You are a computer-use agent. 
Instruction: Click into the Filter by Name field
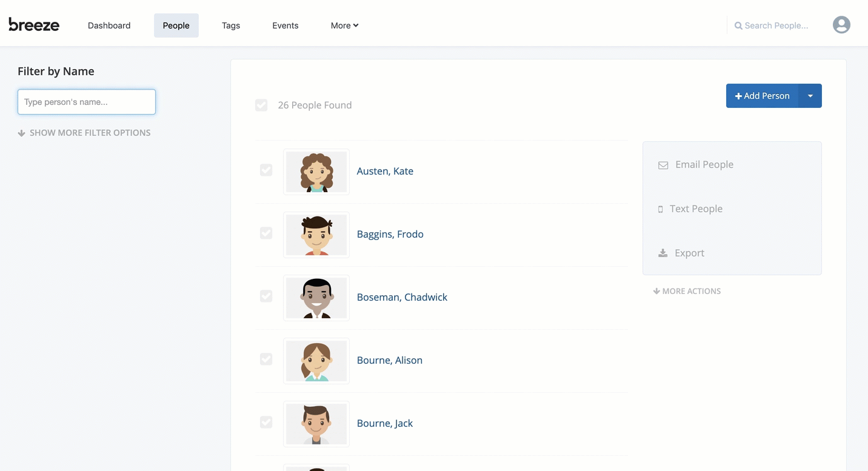click(87, 102)
